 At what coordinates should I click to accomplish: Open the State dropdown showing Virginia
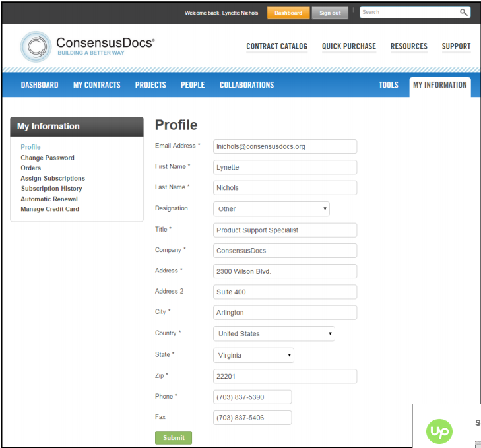click(253, 356)
